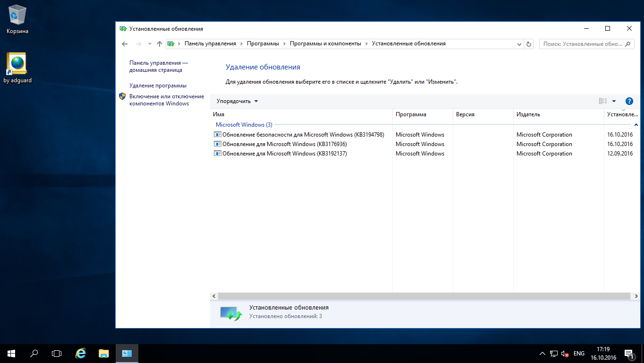Click the muted volume tray icon

click(565, 354)
